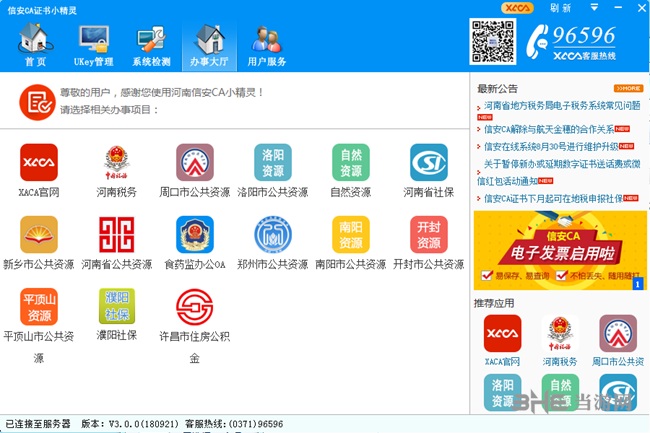Image resolution: width=650 pixels, height=433 pixels.
Task: Click MORE button beside 最新公告
Action: coord(628,88)
